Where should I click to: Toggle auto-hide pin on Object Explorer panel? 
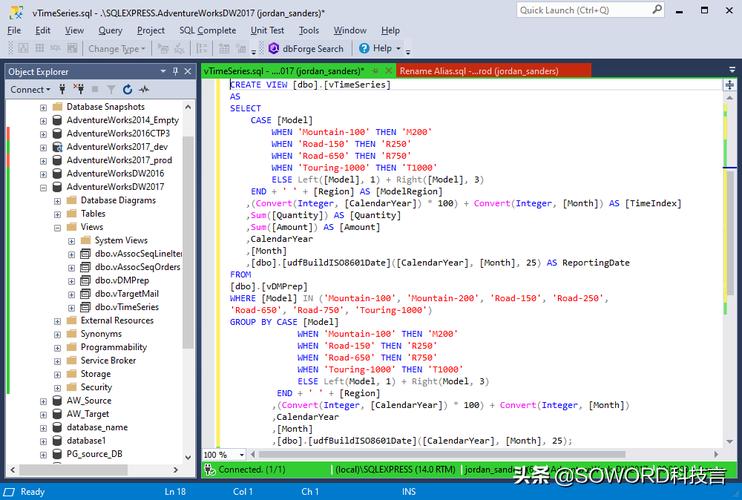(x=175, y=71)
